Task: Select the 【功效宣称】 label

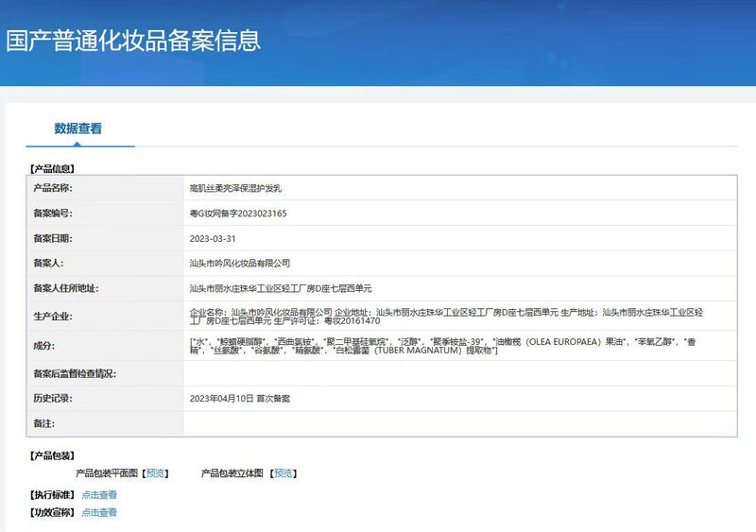Action: 52,512
